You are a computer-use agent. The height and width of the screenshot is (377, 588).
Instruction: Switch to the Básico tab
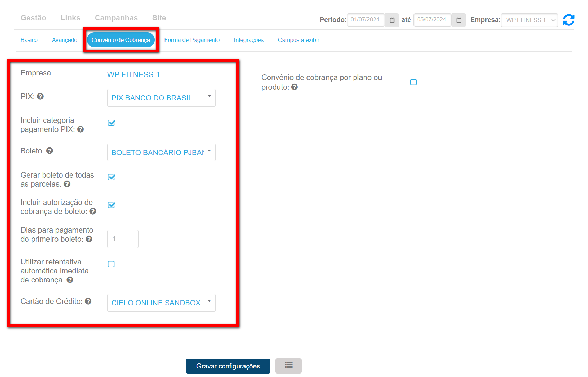click(x=29, y=40)
